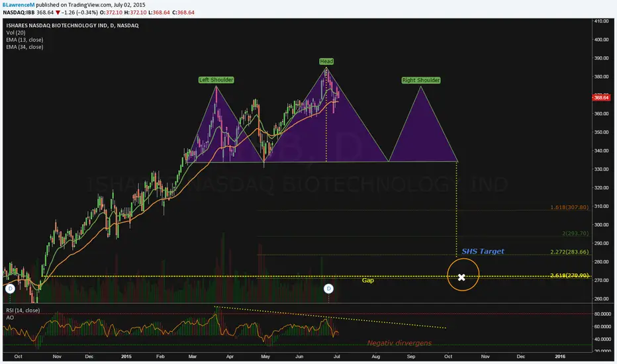617x364 pixels.
Task: Click the Right Shoulder purple triangle
Action: [x=422, y=138]
